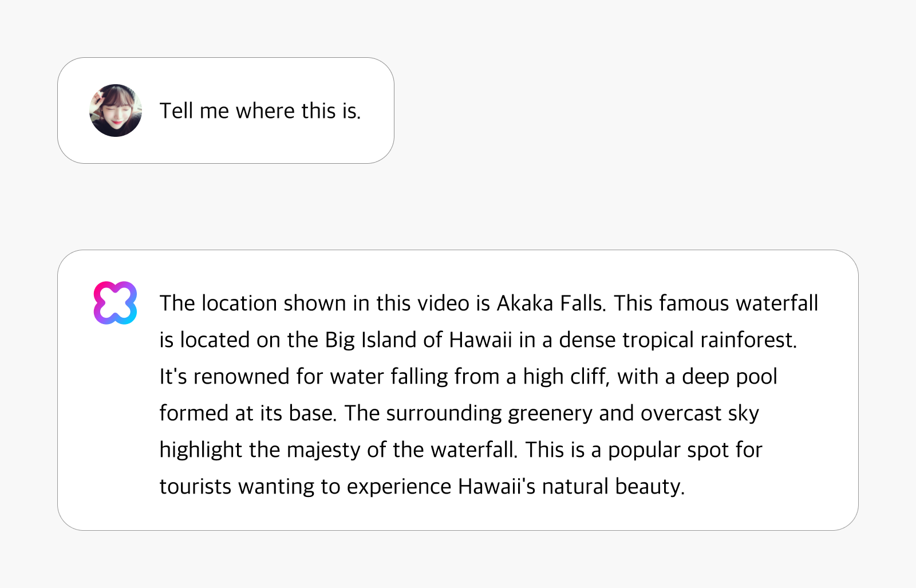Viewport: 916px width, 588px height.
Task: Click the user's profile avatar photo
Action: [x=116, y=111]
